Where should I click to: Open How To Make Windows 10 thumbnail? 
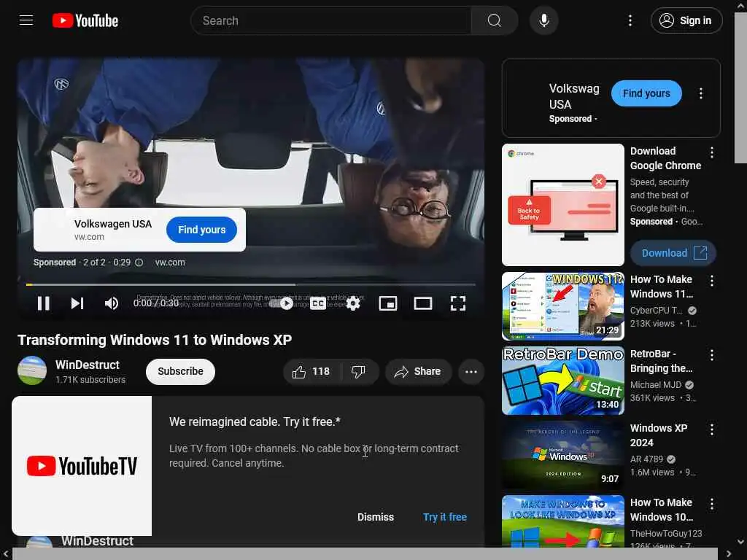tap(562, 521)
